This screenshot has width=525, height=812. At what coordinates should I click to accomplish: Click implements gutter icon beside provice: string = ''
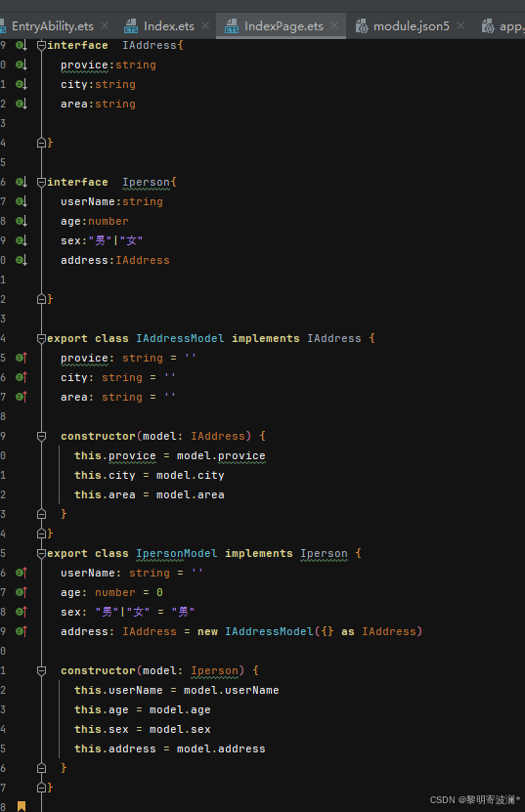22,358
